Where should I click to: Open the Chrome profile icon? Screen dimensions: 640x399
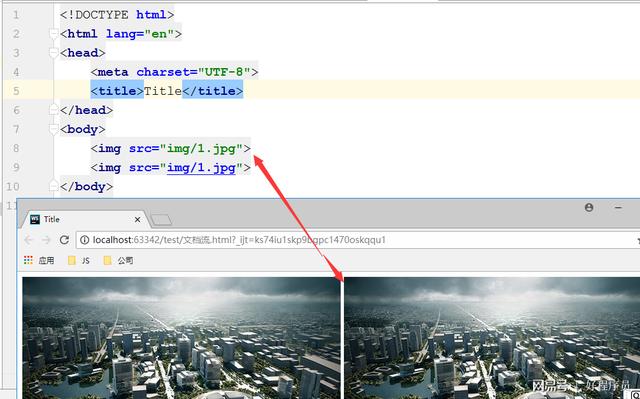click(589, 207)
